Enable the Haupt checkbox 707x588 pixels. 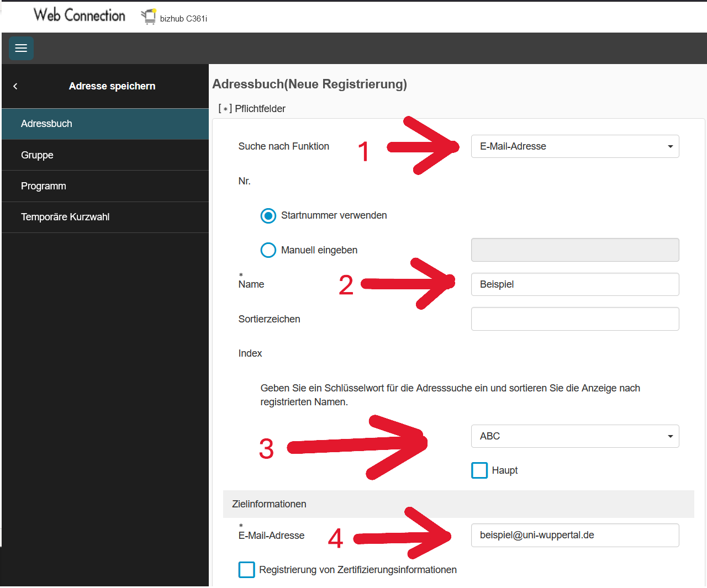pos(479,470)
